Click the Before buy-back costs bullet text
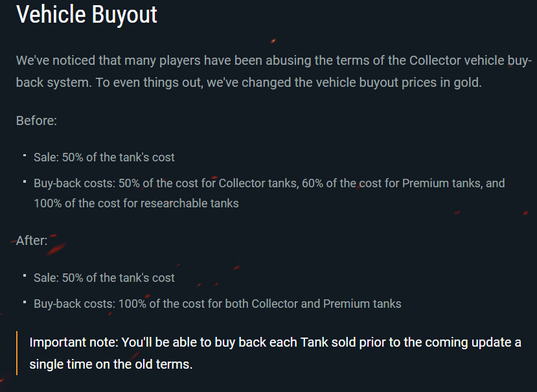The image size is (537, 392). click(x=269, y=193)
